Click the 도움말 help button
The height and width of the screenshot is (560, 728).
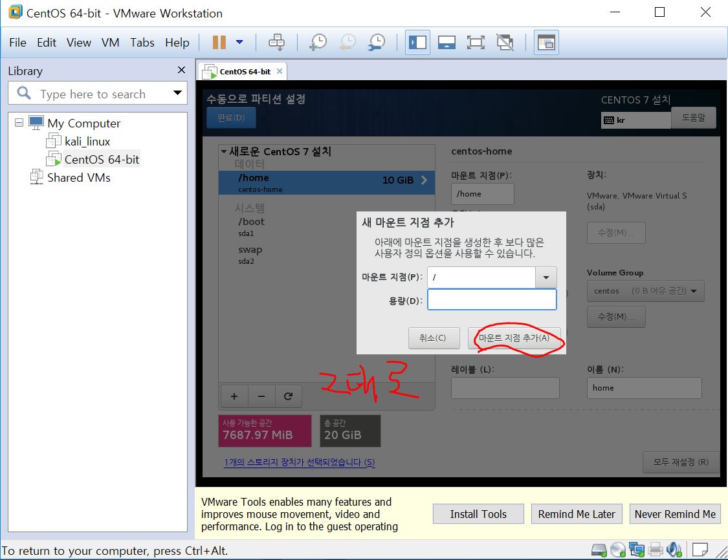(693, 118)
